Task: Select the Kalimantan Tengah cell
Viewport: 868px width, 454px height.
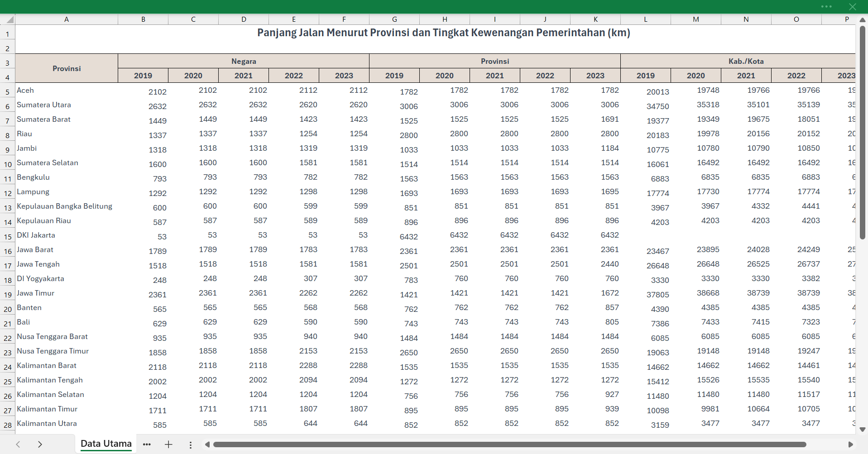Action: 67,380
